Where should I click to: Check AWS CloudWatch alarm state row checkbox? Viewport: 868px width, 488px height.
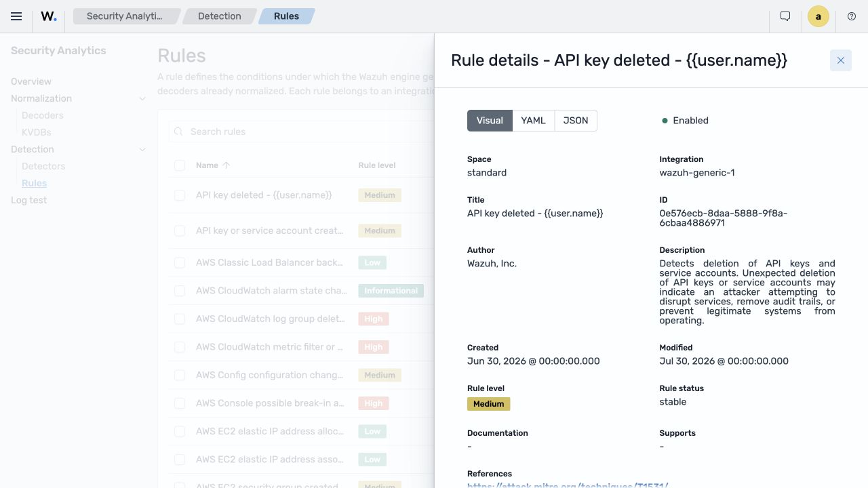pos(180,291)
